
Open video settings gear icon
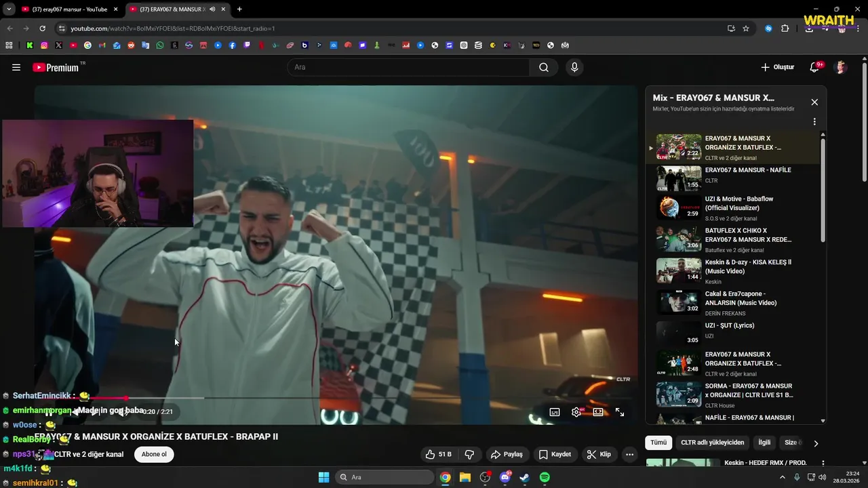(x=576, y=411)
